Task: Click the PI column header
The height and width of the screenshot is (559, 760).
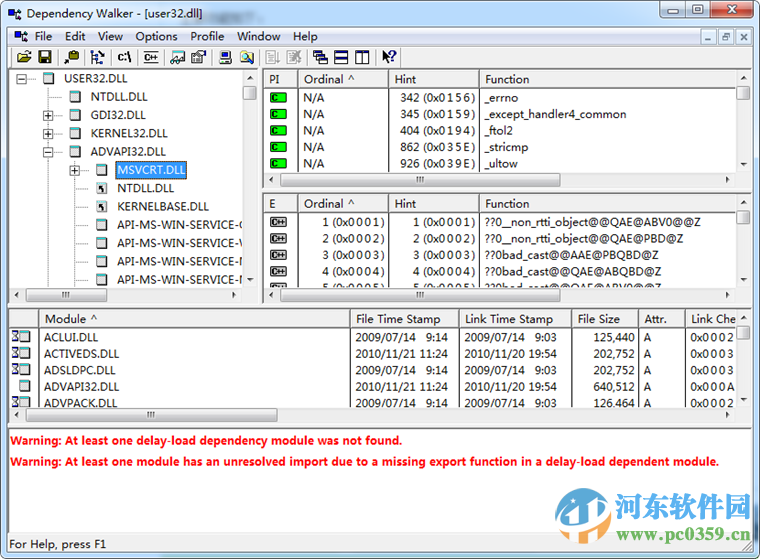Action: tap(280, 79)
